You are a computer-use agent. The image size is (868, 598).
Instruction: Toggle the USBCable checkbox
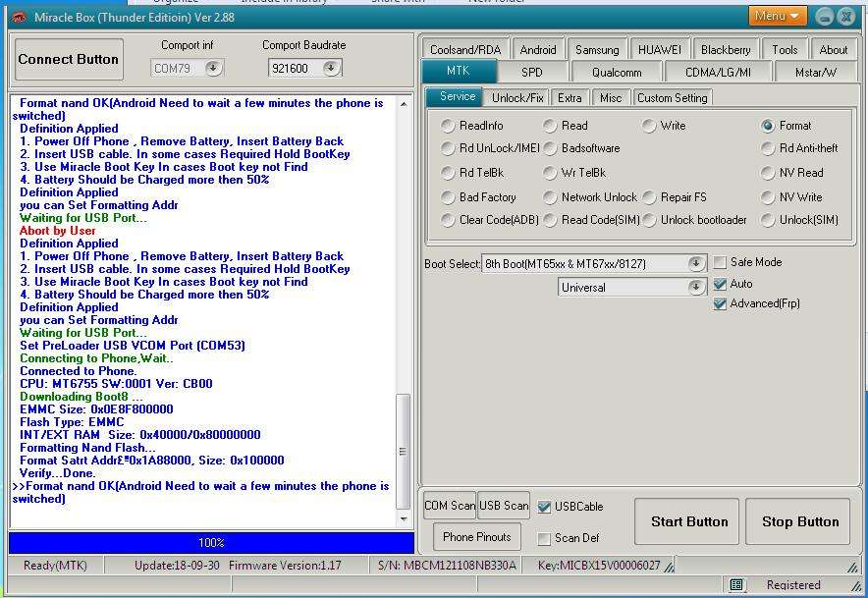point(544,507)
